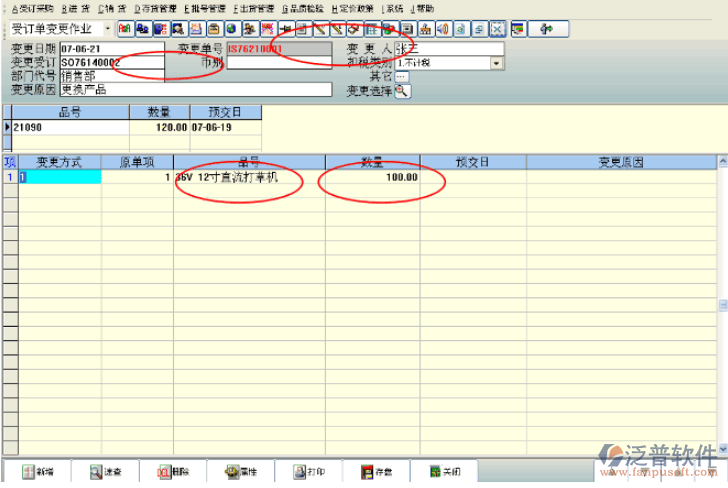This screenshot has width=728, height=488.
Task: Click the 其它 ellipsis button
Action: click(x=401, y=77)
